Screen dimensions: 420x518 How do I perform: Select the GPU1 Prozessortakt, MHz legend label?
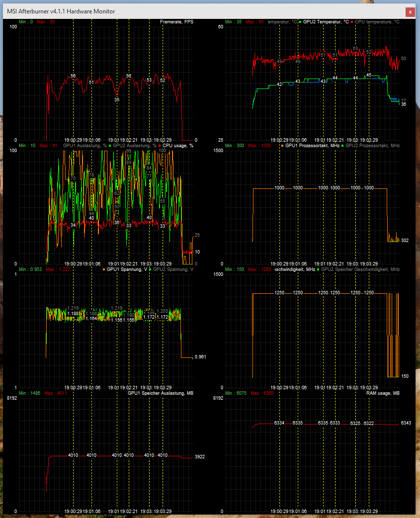pos(312,146)
